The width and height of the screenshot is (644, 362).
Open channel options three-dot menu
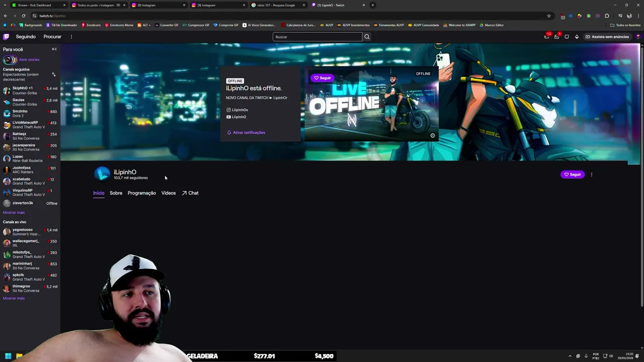(592, 174)
